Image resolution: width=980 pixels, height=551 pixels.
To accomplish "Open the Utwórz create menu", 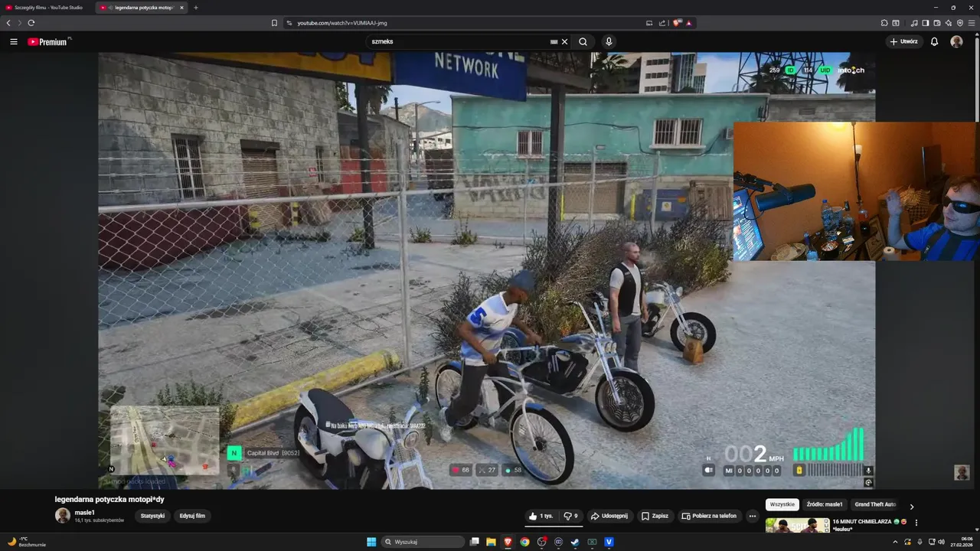I will pyautogui.click(x=904, y=41).
